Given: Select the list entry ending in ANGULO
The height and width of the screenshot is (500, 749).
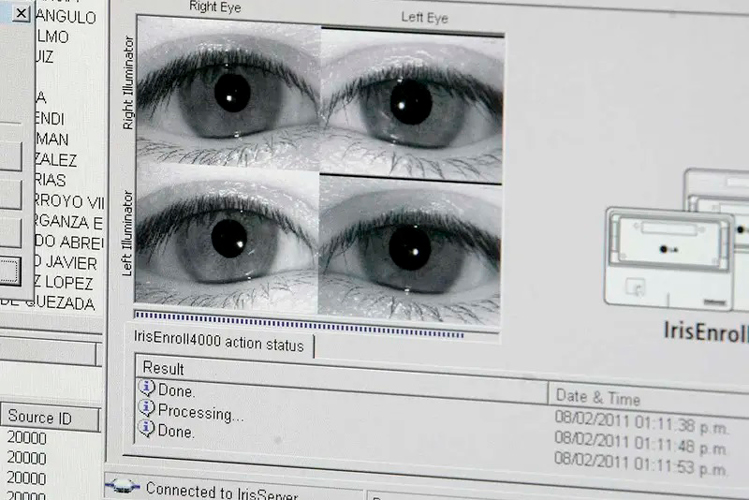Looking at the screenshot, I should pyautogui.click(x=64, y=17).
